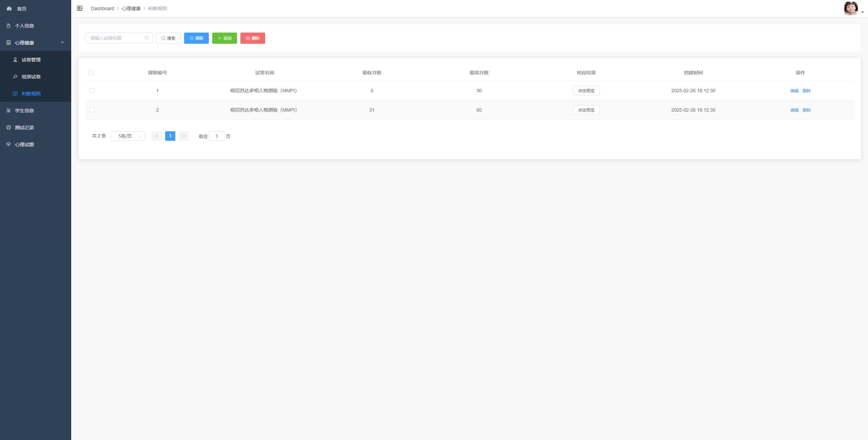
Task: Click 点击预览 for rule 1
Action: 586,91
